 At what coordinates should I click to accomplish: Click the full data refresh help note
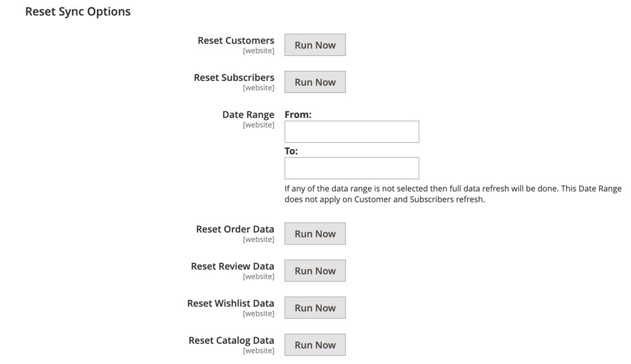pos(453,194)
